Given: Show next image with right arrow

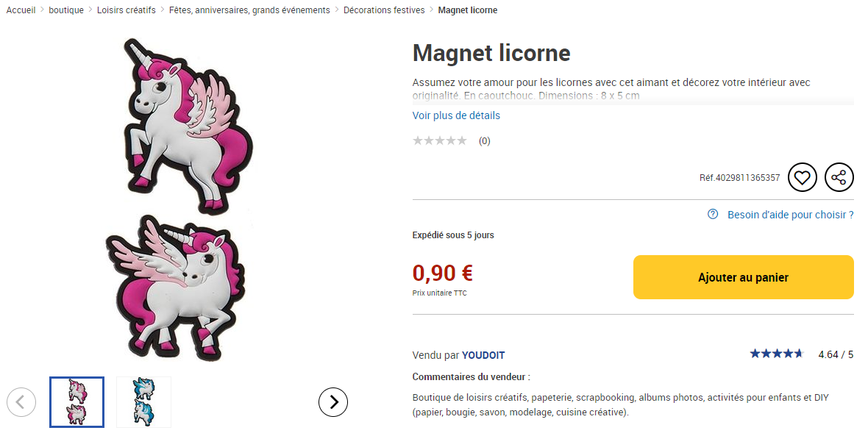Looking at the screenshot, I should pyautogui.click(x=333, y=402).
